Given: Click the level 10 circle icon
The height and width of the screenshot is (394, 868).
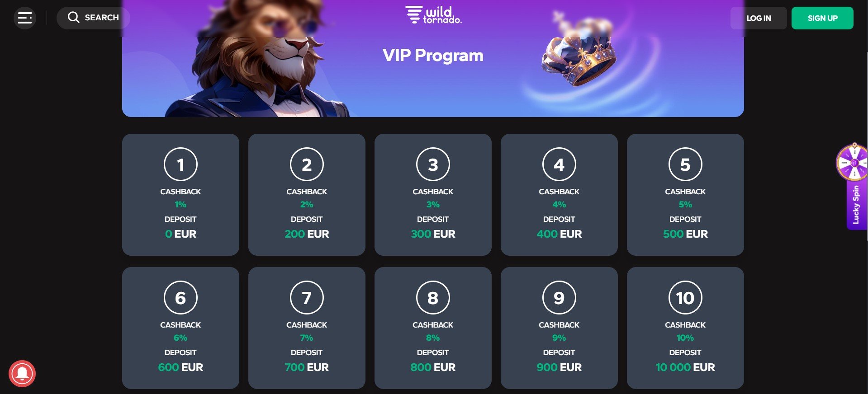Looking at the screenshot, I should (x=685, y=298).
